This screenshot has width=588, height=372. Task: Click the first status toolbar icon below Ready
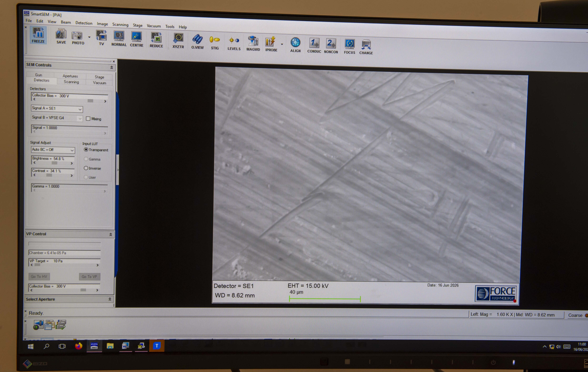tap(38, 325)
